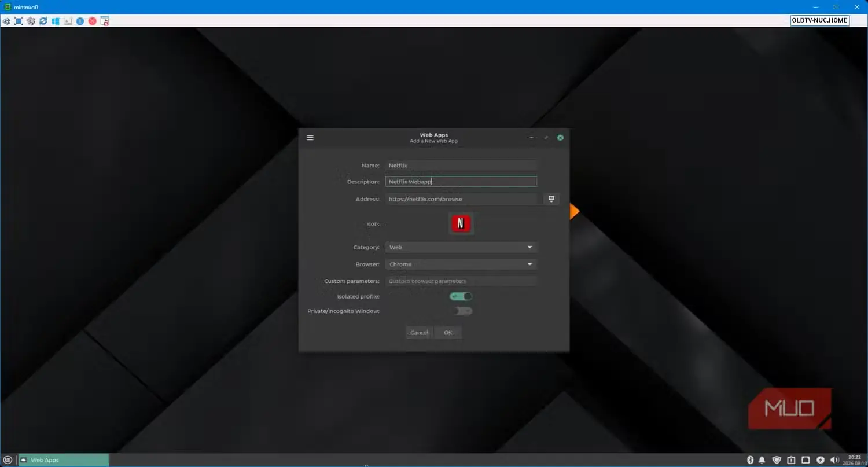This screenshot has width=868, height=467.
Task: Open the Category dropdown showing Web
Action: click(x=461, y=247)
